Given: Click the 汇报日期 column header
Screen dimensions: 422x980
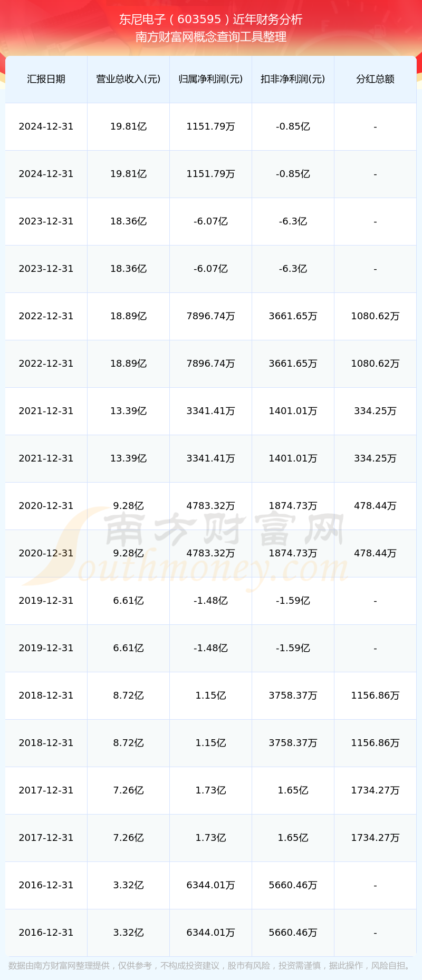Looking at the screenshot, I should [x=46, y=79].
